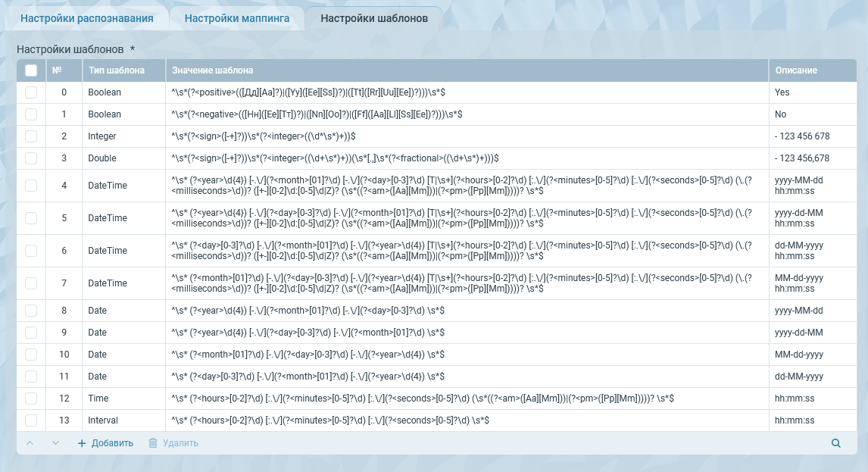Toggle the select-all checkbox in table header
Screen dimensions: 868x472
[31, 70]
